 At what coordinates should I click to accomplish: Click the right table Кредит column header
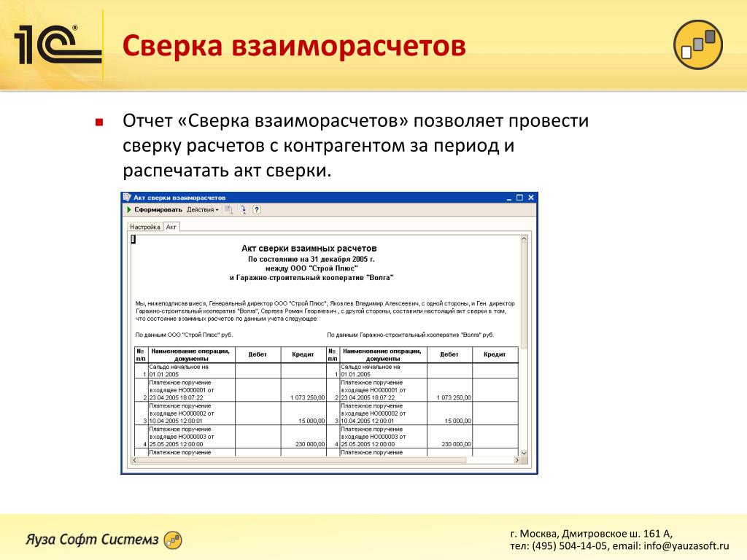[495, 355]
